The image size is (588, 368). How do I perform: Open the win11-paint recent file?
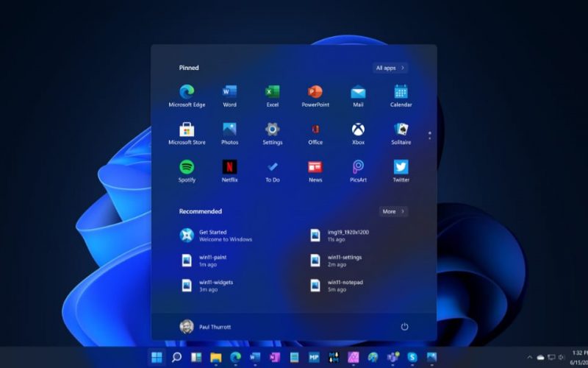pos(204,261)
